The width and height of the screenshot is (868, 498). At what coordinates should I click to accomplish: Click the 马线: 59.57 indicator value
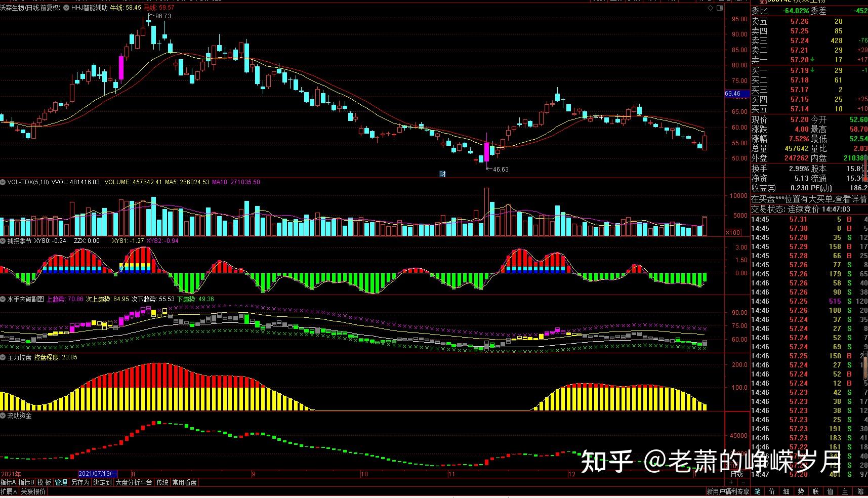(x=159, y=8)
